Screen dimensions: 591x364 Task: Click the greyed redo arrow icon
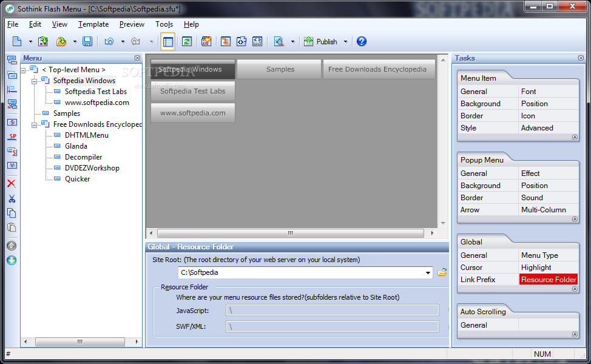[135, 41]
